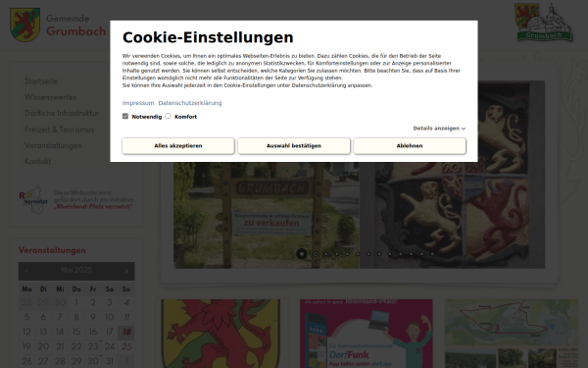The image size is (588, 368).
Task: Click the Mai 2025 calendar header
Action: click(76, 271)
